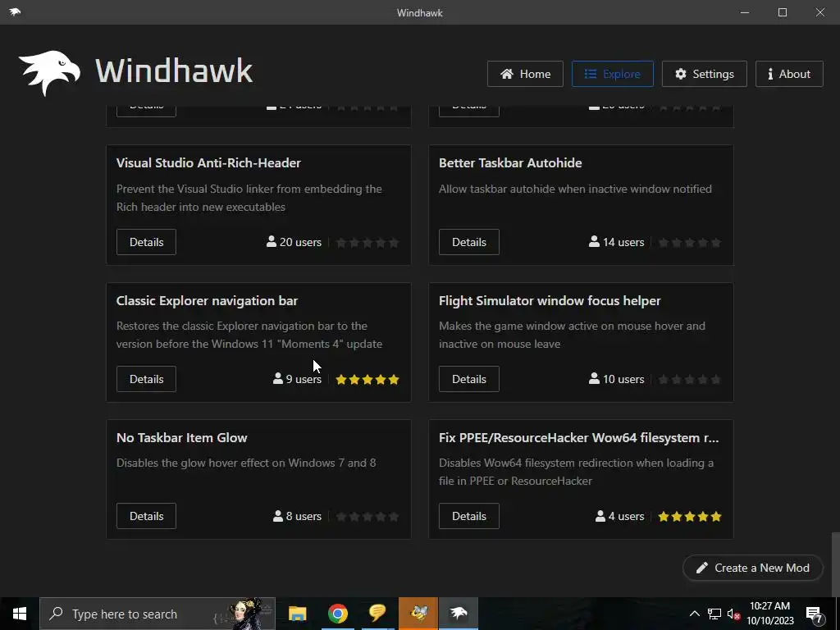Viewport: 840px width, 630px height.
Task: Open Google Chrome from the taskbar
Action: tap(337, 614)
